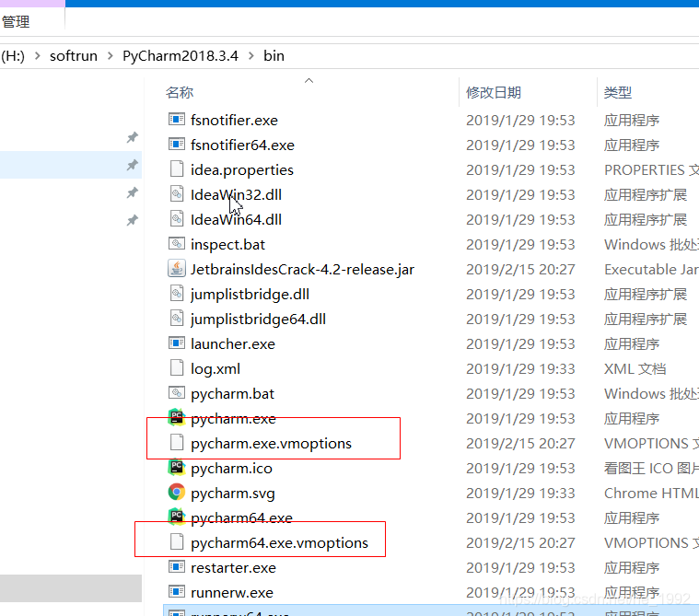Click the pin icon on the highlighted navigation row
The width and height of the screenshot is (699, 616).
132,166
